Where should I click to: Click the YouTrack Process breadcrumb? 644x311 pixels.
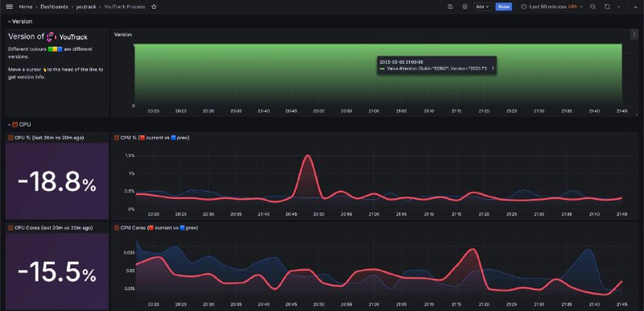point(125,6)
